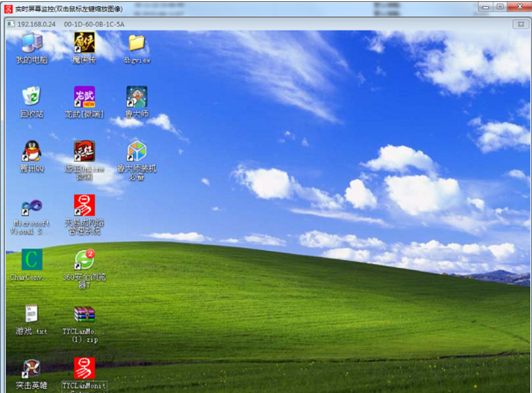Minimize the 实时屏幕监控 window
The width and height of the screenshot is (532, 393).
point(486,7)
